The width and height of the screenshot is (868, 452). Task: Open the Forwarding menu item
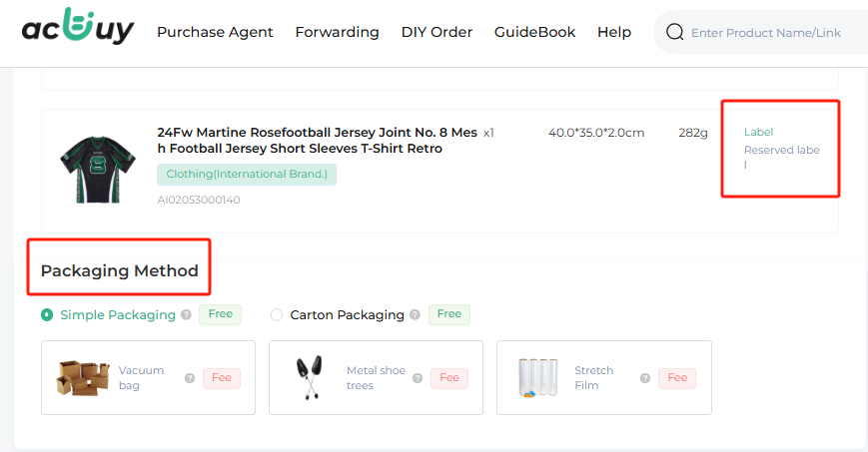338,32
